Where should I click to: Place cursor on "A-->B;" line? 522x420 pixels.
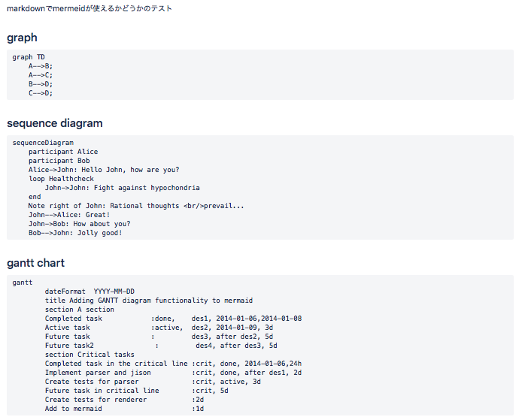[x=41, y=66]
